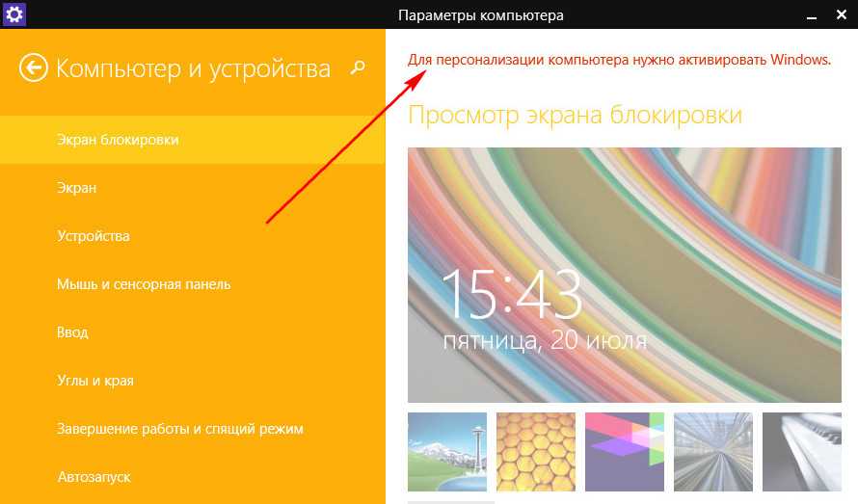858x504 pixels.
Task: Open Мышь и сенсорная панель settings
Action: pyautogui.click(x=144, y=284)
